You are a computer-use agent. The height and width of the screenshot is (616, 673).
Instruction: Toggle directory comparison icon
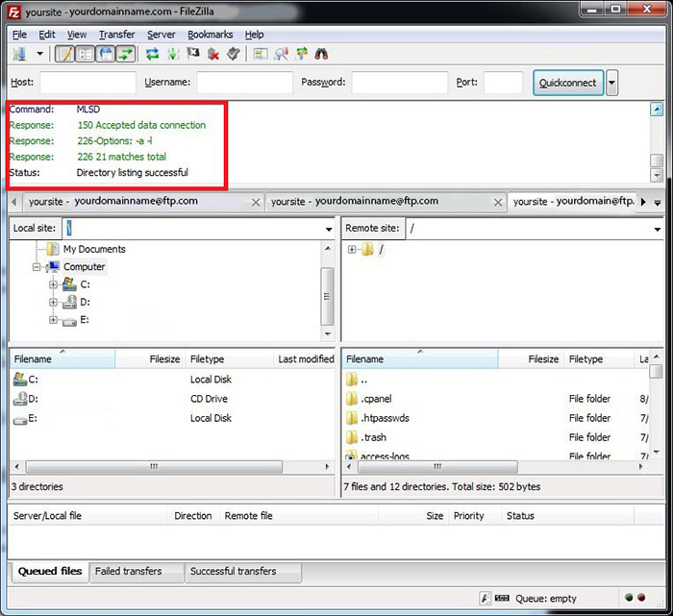pyautogui.click(x=281, y=54)
